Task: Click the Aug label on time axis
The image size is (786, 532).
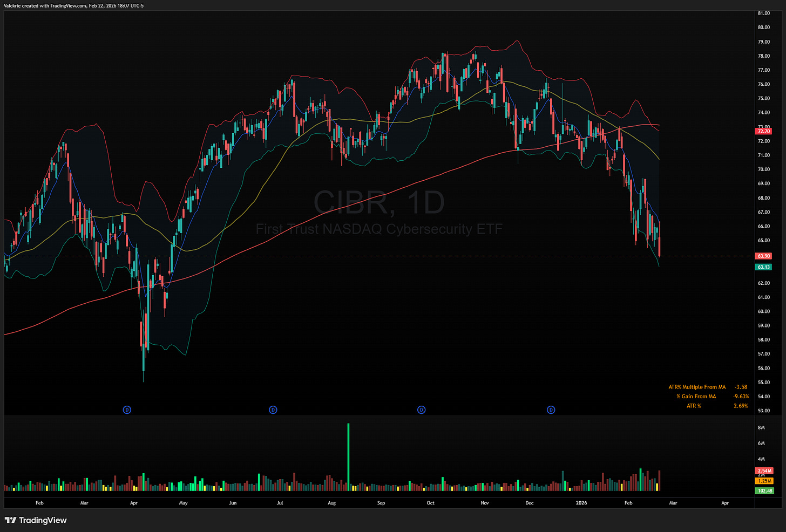Action: tap(331, 503)
